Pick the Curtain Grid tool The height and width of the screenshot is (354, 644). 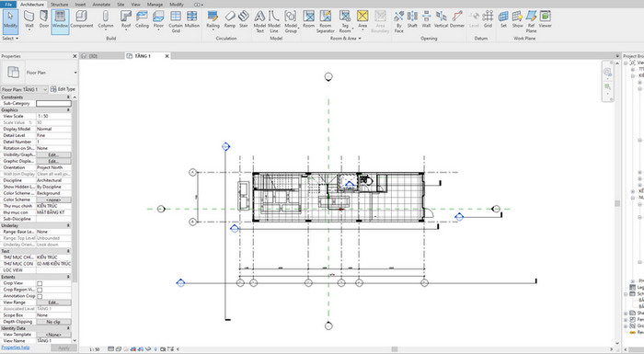[x=176, y=21]
